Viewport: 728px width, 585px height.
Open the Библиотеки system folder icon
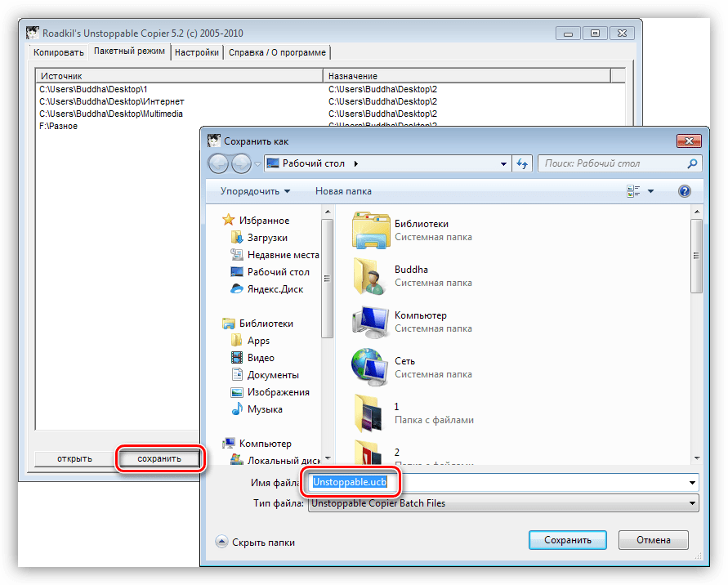pos(371,230)
